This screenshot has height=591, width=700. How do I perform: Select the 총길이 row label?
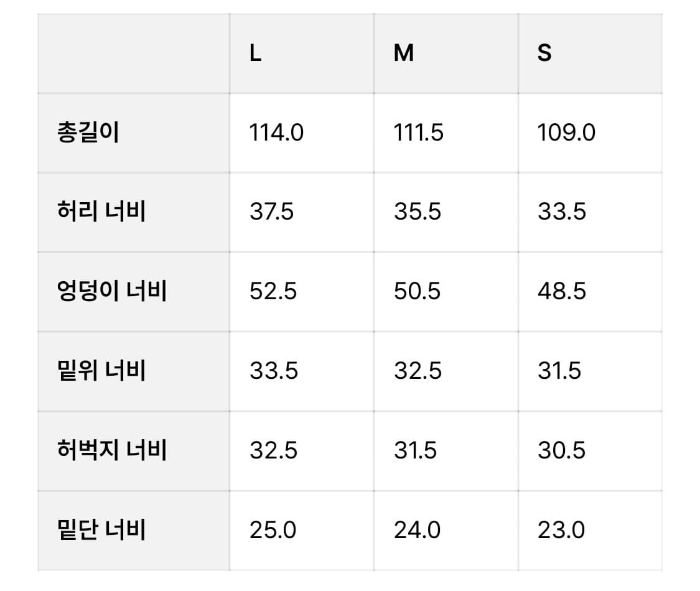click(x=88, y=133)
